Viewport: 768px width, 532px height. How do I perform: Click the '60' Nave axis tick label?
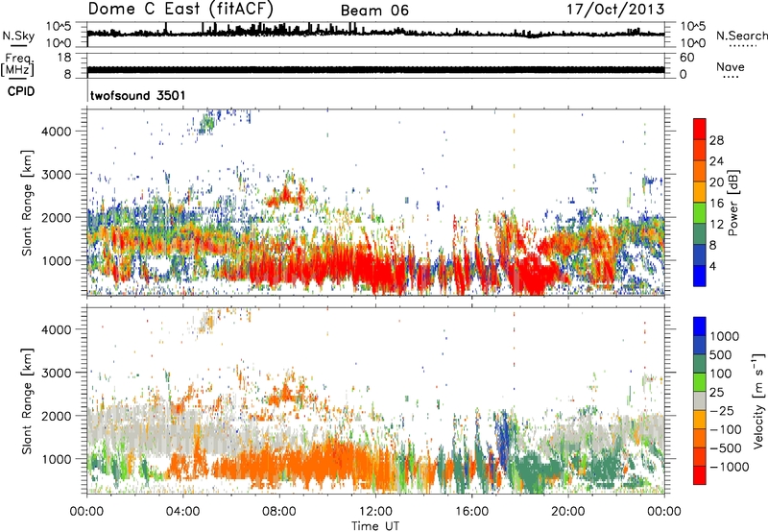(x=686, y=58)
